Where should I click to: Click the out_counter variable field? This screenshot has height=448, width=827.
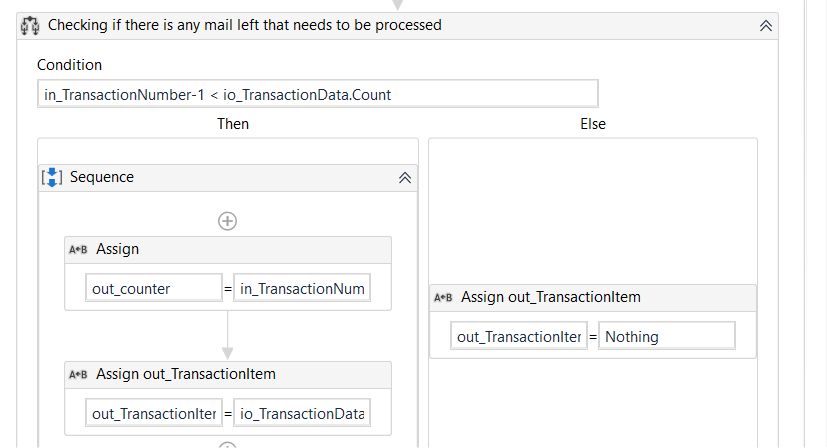pos(154,289)
